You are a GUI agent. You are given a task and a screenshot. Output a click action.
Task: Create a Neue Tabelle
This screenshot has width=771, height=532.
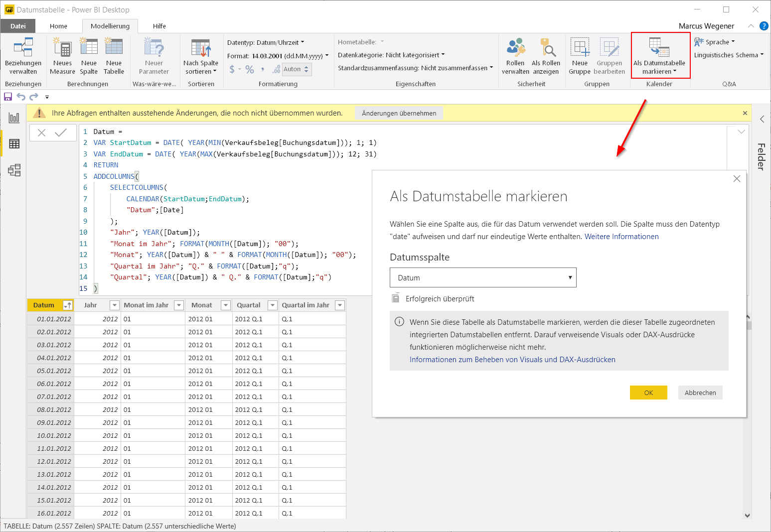(x=114, y=56)
